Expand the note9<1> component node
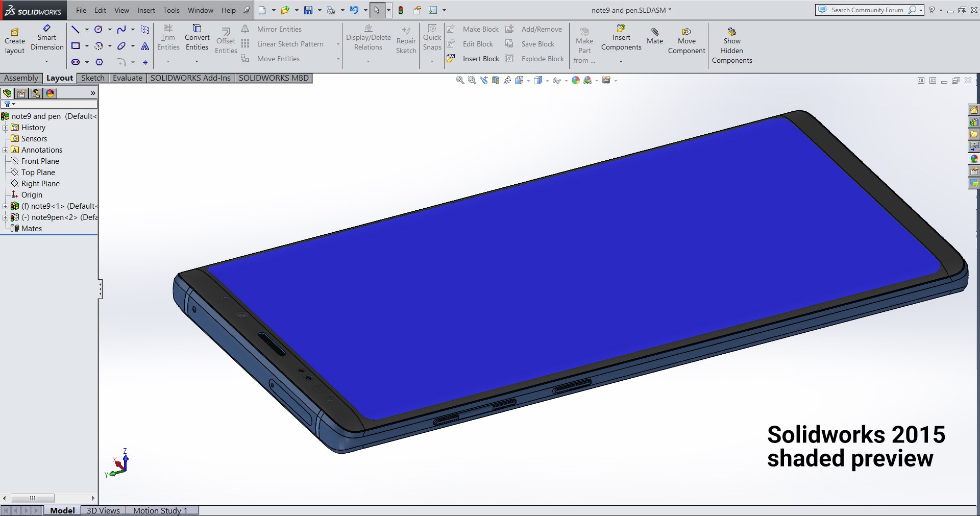The width and height of the screenshot is (980, 516). pyautogui.click(x=5, y=206)
